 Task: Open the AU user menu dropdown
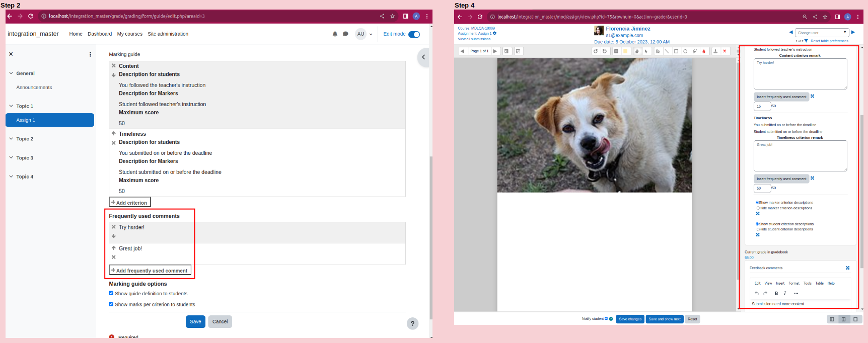(x=364, y=34)
